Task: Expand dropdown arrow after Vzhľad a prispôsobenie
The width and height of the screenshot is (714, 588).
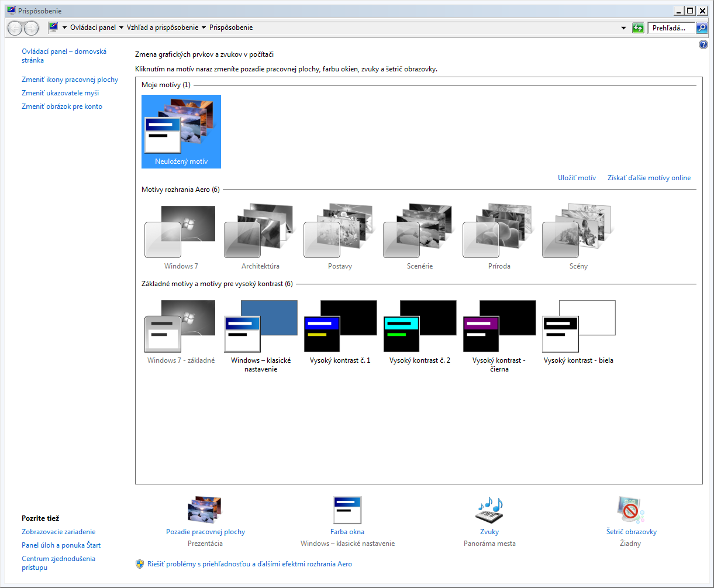Action: (203, 27)
